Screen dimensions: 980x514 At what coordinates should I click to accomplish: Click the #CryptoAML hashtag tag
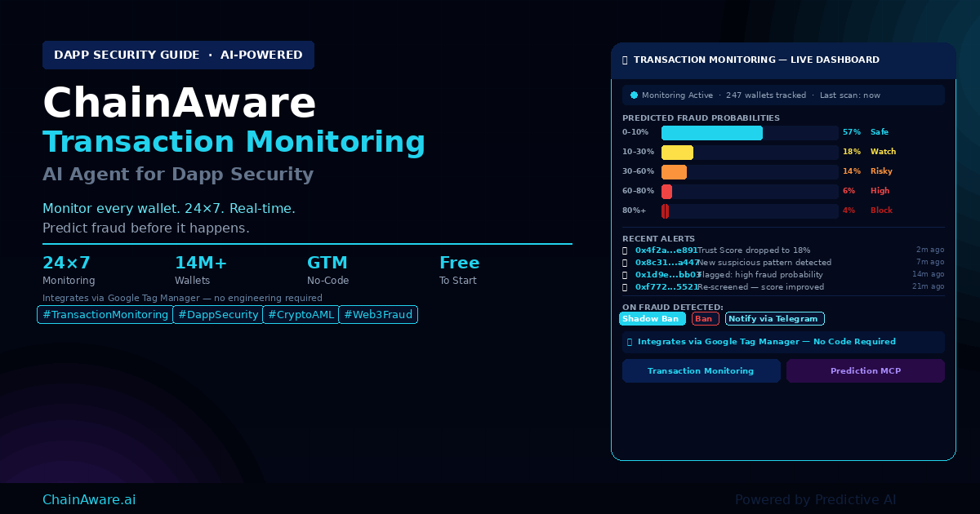point(301,315)
